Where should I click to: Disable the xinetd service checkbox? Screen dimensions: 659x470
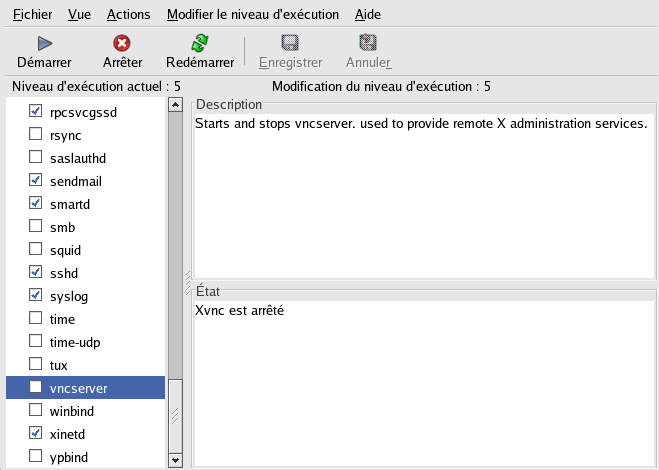36,433
